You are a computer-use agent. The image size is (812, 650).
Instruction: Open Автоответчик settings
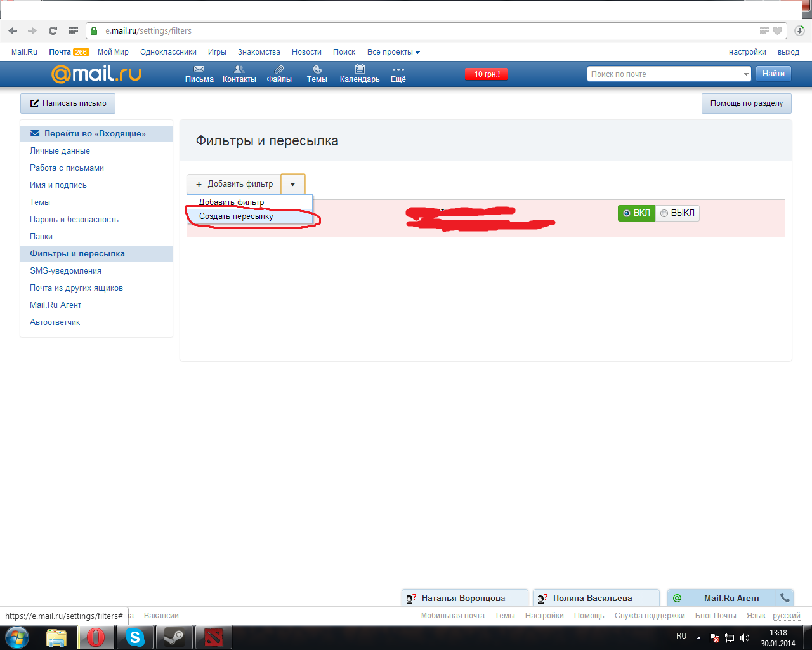[55, 322]
